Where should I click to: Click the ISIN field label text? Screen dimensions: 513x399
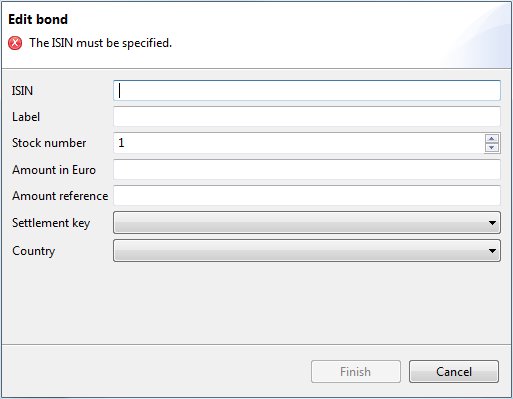tap(22, 91)
